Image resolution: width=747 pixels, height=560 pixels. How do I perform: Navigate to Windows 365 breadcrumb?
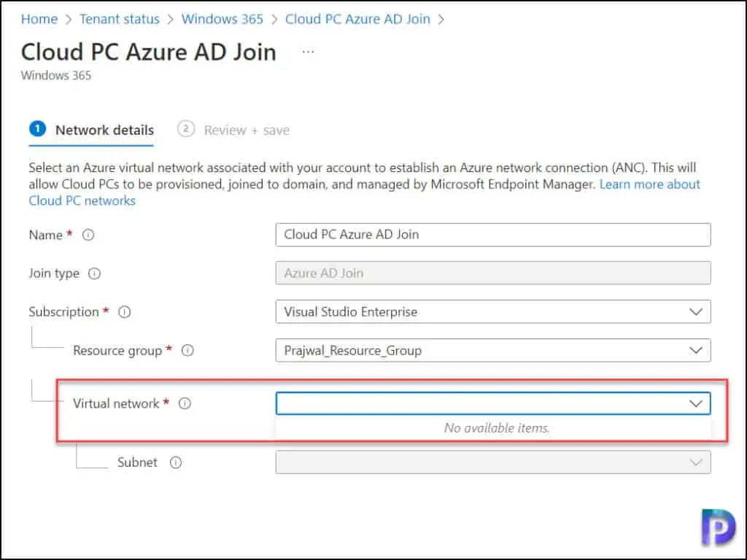click(x=222, y=19)
